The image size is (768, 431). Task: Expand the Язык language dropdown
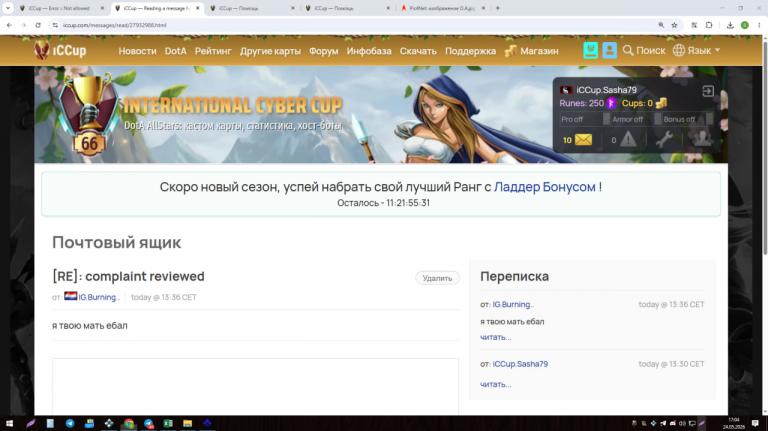click(696, 50)
